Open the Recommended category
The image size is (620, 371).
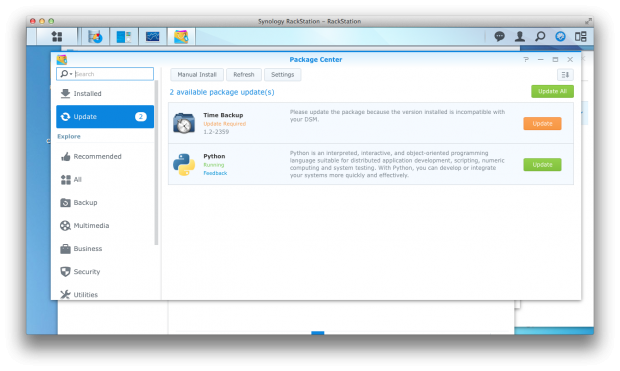[x=105, y=157]
